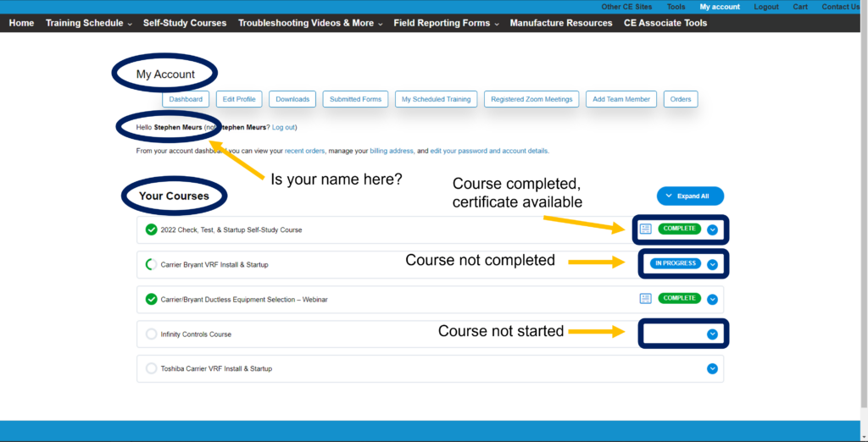Viewport: 868px width, 442px height.
Task: Open Manufacture Resources menu item
Action: pos(561,23)
